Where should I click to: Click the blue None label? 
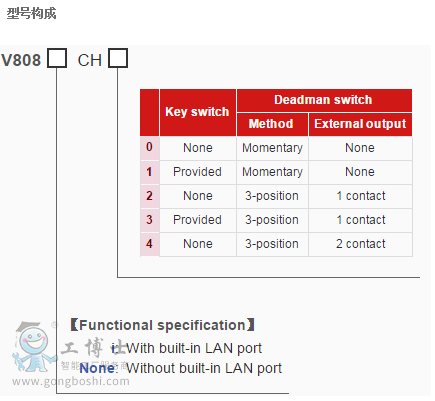[x=97, y=369]
